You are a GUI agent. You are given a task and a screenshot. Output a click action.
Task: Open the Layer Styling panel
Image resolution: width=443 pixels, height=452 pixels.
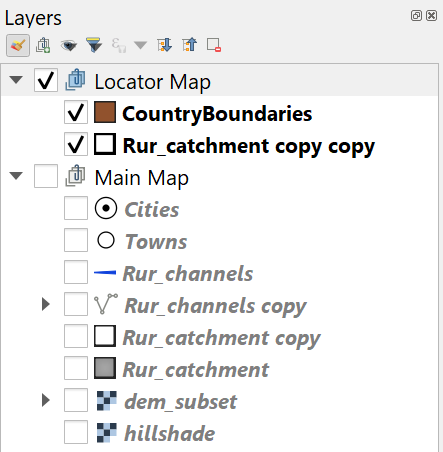click(x=18, y=45)
